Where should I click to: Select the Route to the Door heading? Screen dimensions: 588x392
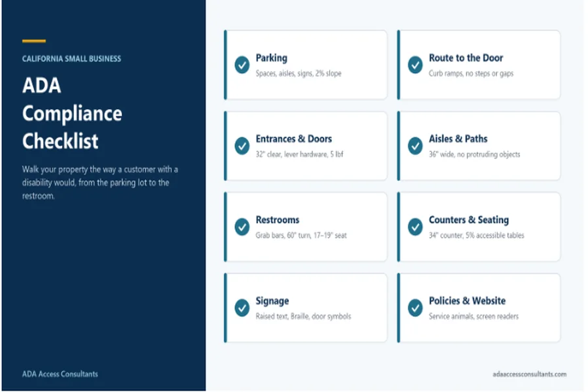point(466,57)
